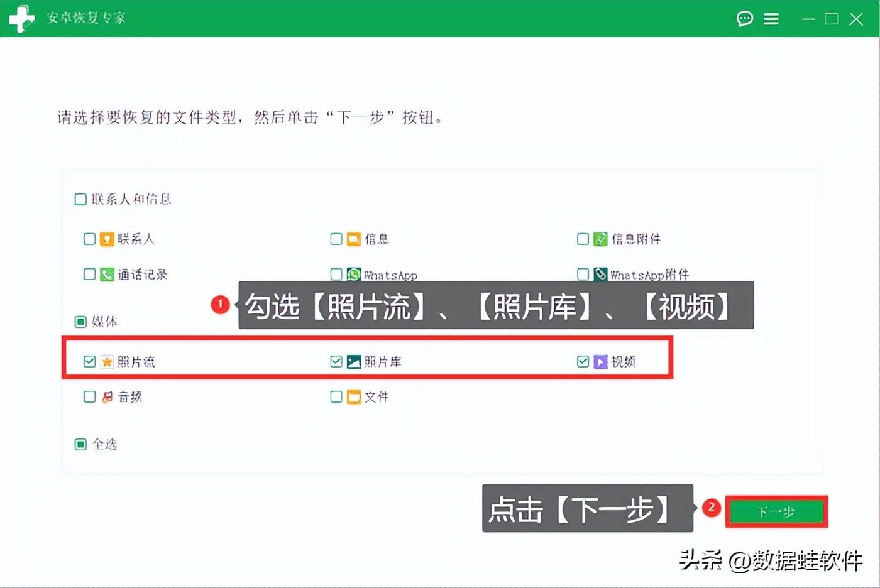Check the WhatsApp checkbox
Image resolution: width=880 pixels, height=588 pixels.
336,275
